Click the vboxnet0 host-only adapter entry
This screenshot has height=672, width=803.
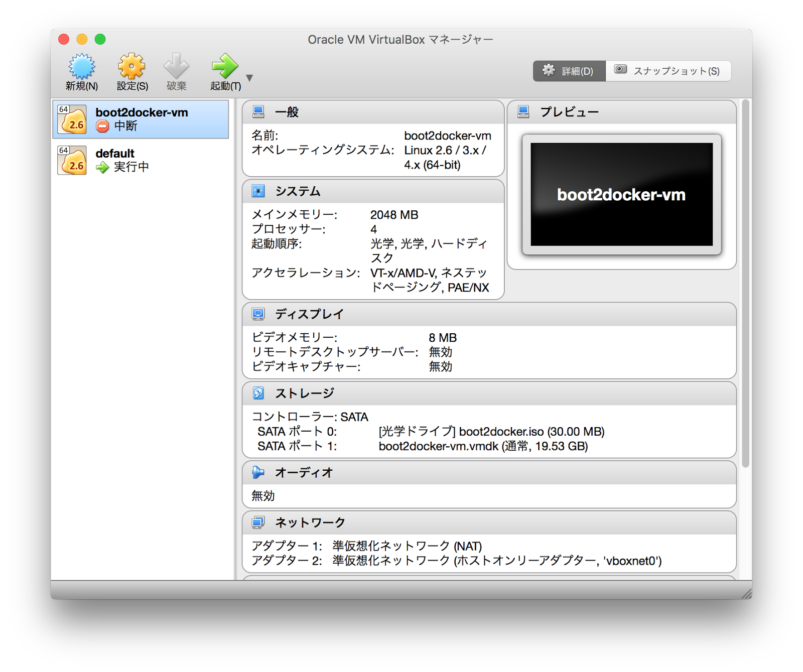pos(497,561)
